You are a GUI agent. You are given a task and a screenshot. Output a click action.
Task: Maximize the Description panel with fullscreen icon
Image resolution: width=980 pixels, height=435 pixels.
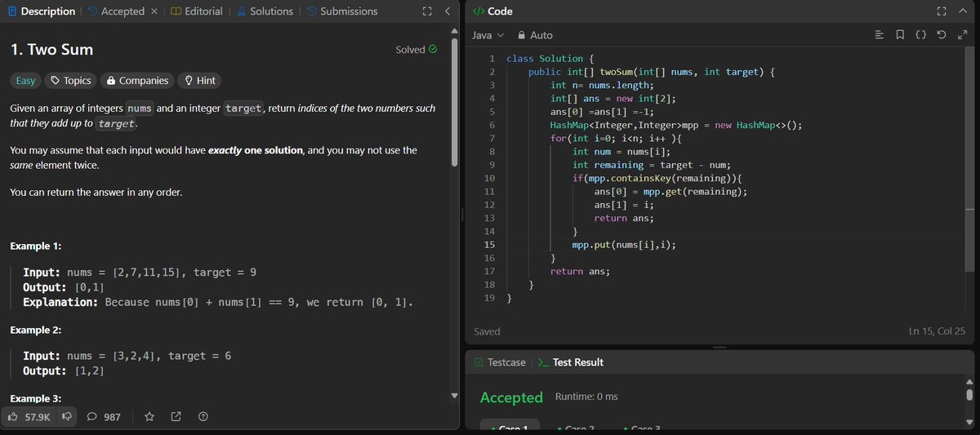point(426,11)
